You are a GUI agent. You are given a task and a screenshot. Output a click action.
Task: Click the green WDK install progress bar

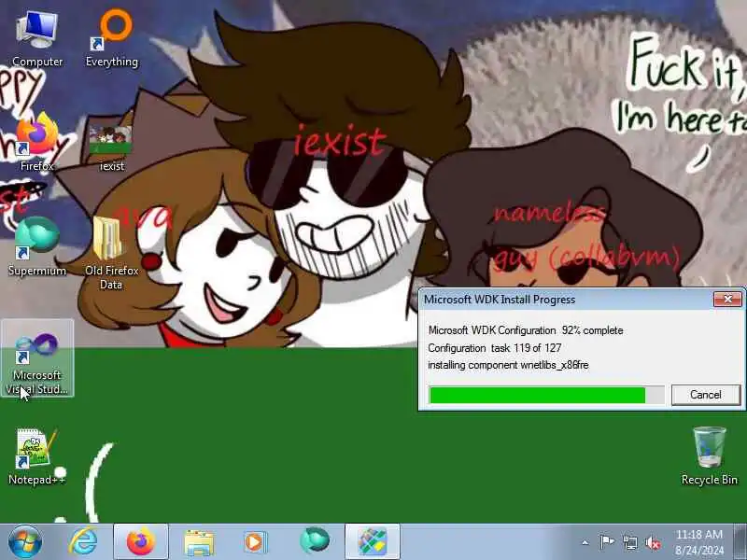pyautogui.click(x=546, y=395)
